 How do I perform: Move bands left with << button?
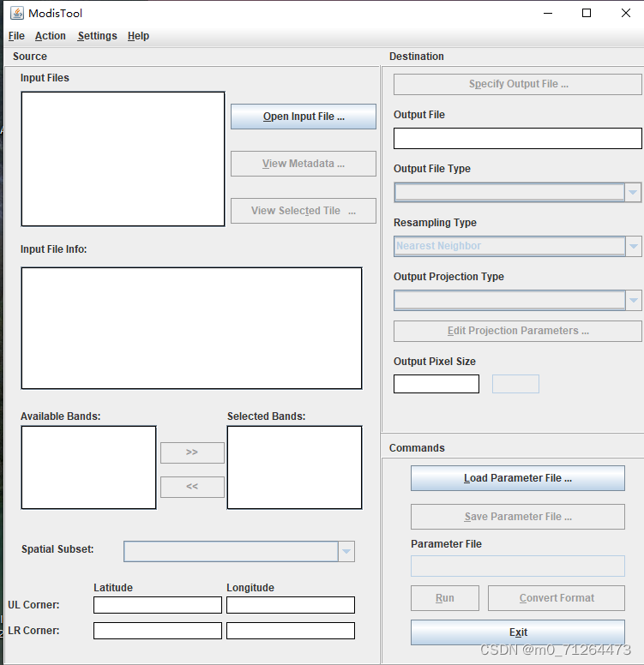click(x=192, y=487)
